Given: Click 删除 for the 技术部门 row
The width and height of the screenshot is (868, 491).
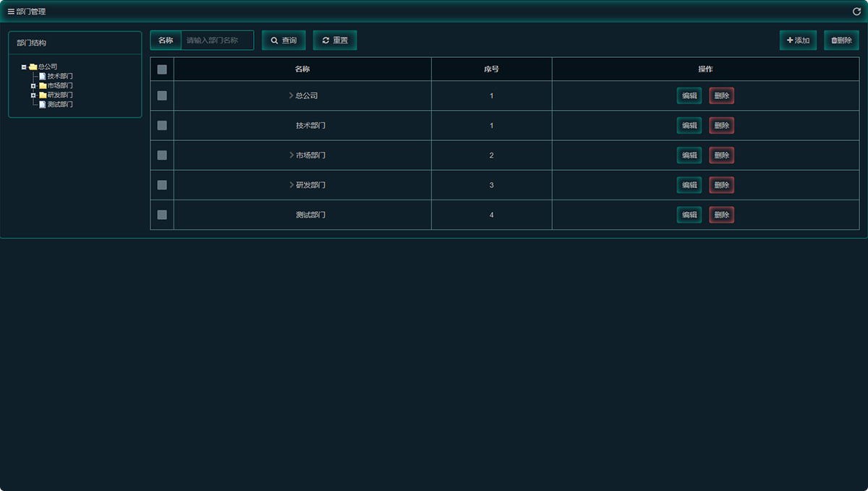Looking at the screenshot, I should pos(722,126).
